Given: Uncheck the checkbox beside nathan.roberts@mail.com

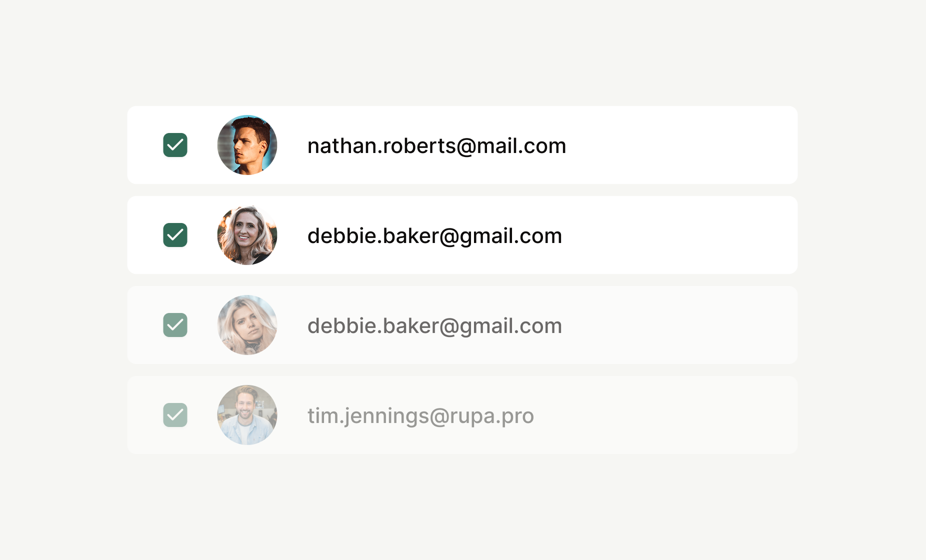Looking at the screenshot, I should [x=175, y=145].
